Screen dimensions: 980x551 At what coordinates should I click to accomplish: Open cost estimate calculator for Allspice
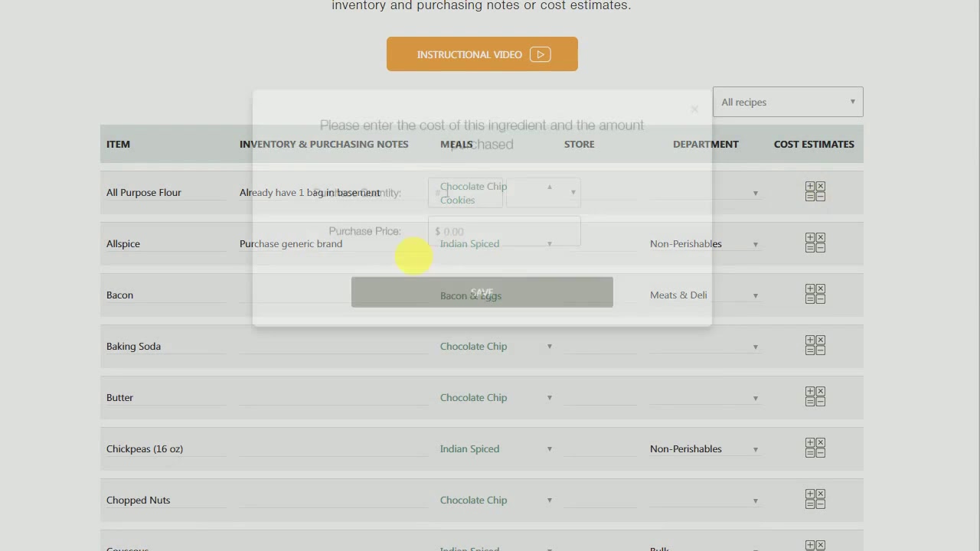point(815,243)
